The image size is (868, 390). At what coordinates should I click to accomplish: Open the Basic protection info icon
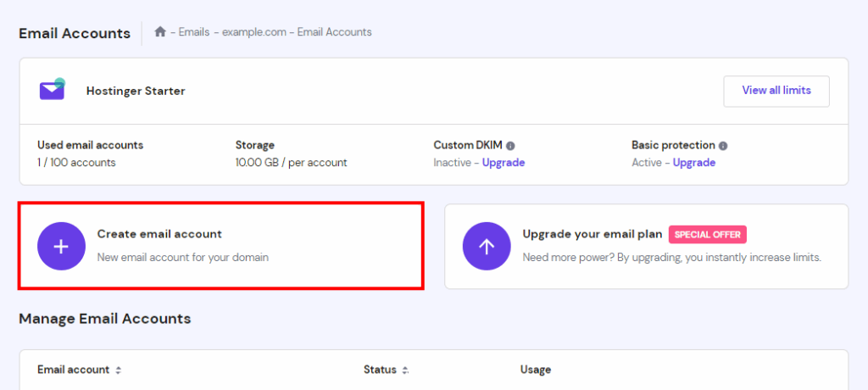[723, 146]
